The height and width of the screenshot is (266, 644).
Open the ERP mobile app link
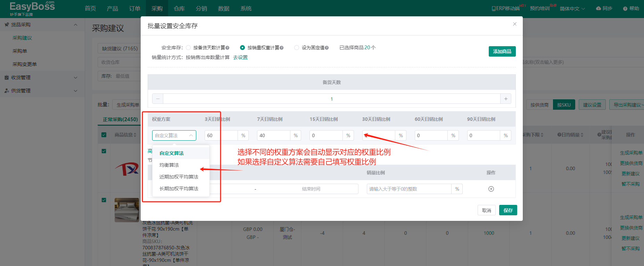[506, 8]
